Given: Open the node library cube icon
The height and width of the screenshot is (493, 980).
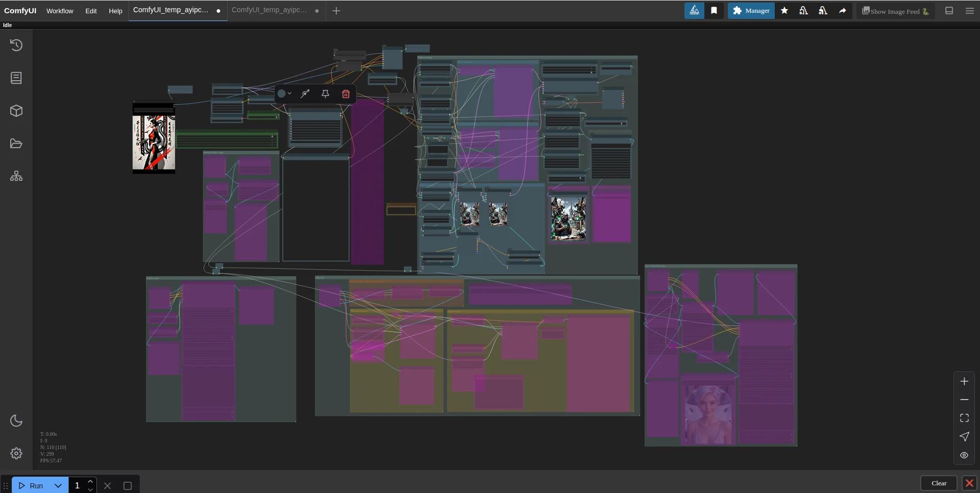Looking at the screenshot, I should click(16, 111).
